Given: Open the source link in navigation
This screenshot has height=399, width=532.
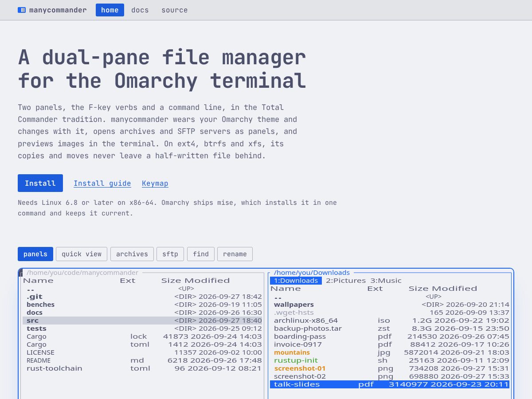Looking at the screenshot, I should [175, 10].
